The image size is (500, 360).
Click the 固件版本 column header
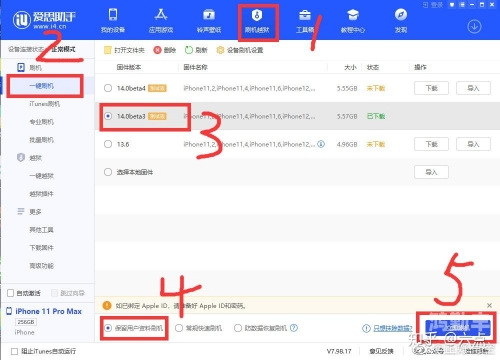pos(129,67)
